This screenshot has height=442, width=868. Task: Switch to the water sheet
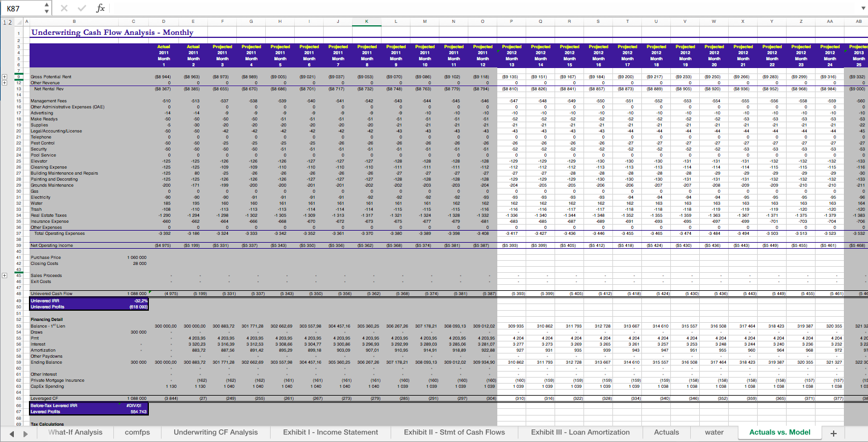(x=714, y=432)
